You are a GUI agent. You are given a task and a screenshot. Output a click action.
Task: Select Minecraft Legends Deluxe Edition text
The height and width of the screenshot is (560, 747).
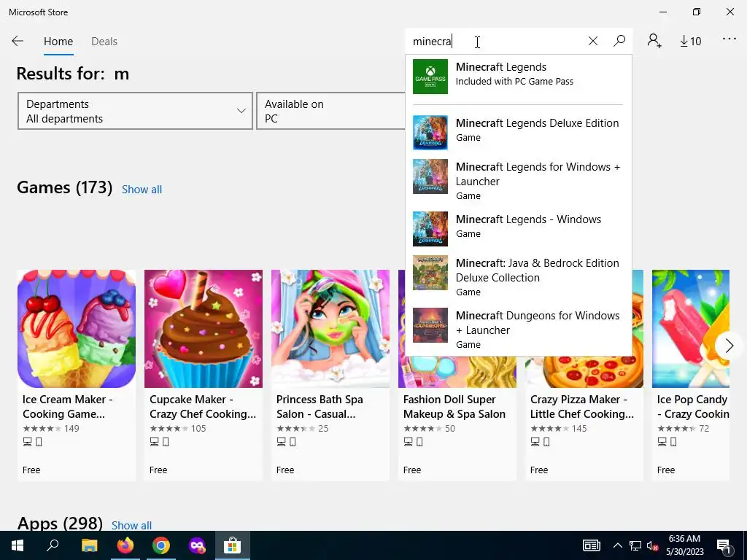click(537, 123)
